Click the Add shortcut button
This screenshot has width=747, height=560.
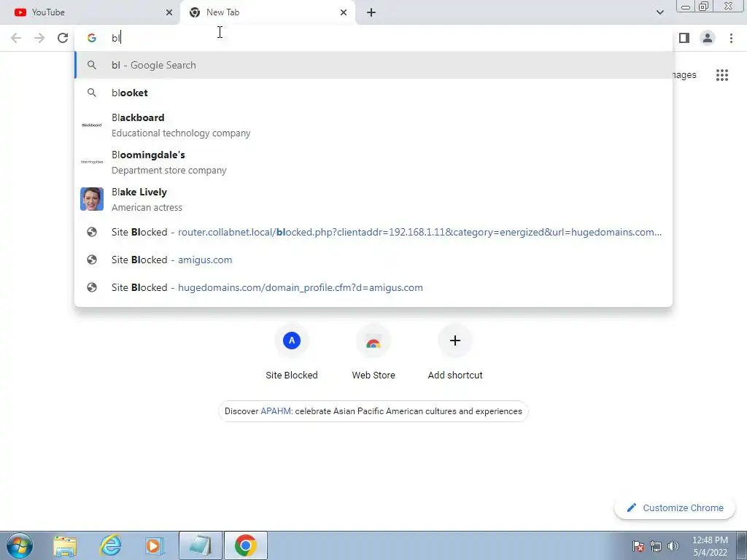pos(455,352)
